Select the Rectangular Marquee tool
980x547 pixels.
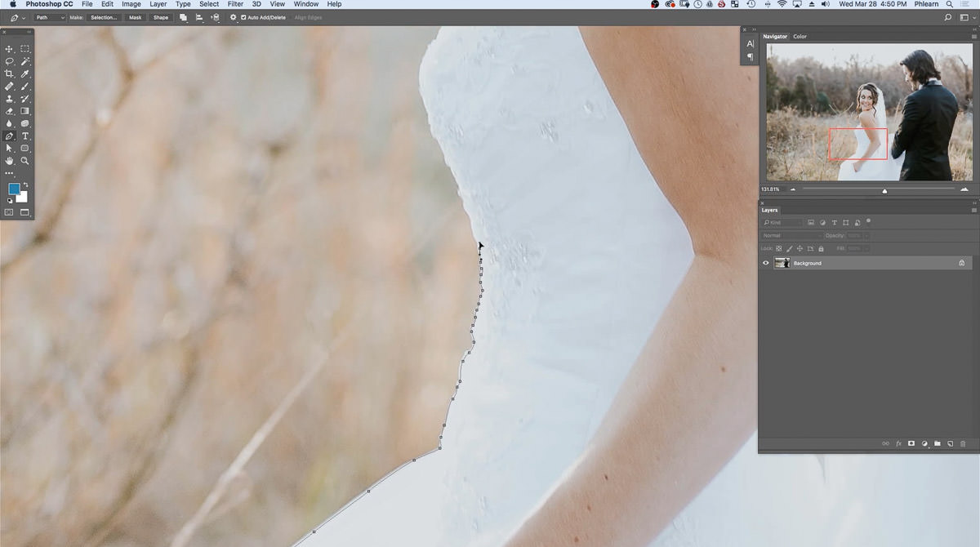point(25,49)
